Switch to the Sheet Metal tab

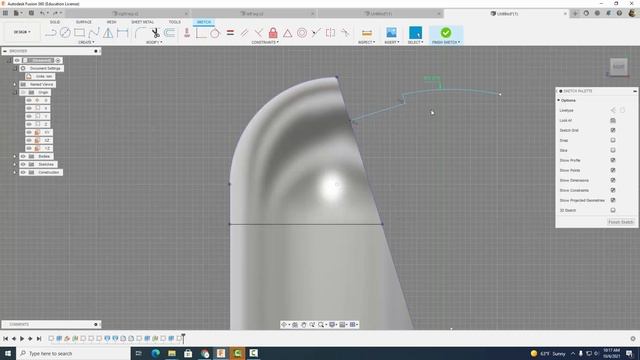[142, 22]
